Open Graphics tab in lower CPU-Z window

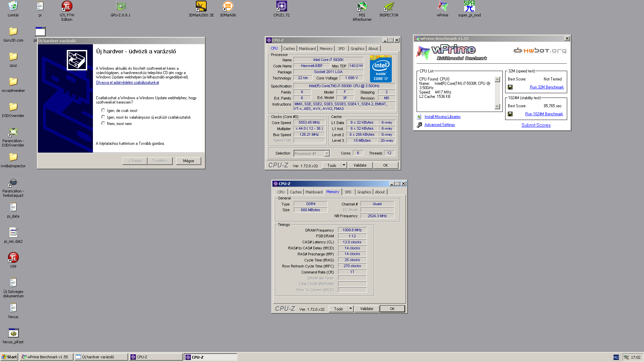(364, 192)
